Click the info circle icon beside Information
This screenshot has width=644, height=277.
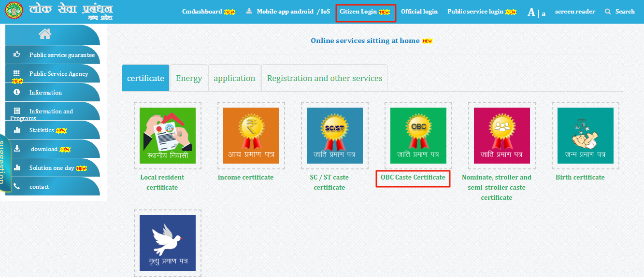click(x=17, y=92)
